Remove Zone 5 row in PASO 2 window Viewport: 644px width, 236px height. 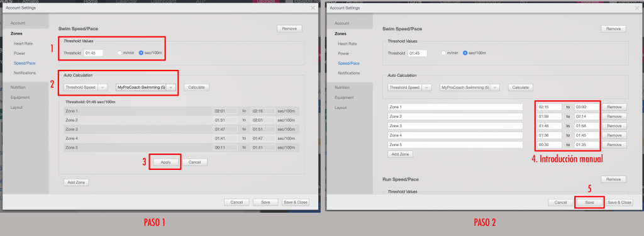[614, 145]
